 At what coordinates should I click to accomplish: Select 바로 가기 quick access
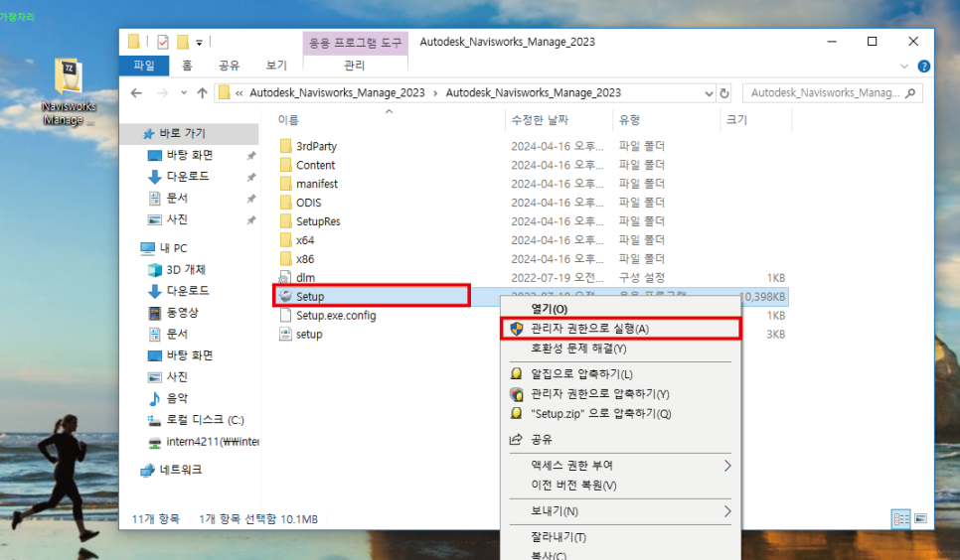tap(175, 133)
